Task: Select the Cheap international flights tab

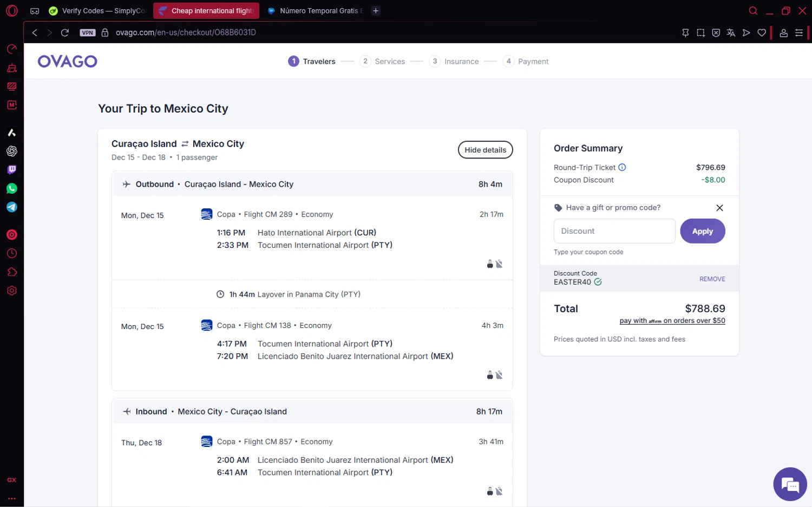Action: 206,11
